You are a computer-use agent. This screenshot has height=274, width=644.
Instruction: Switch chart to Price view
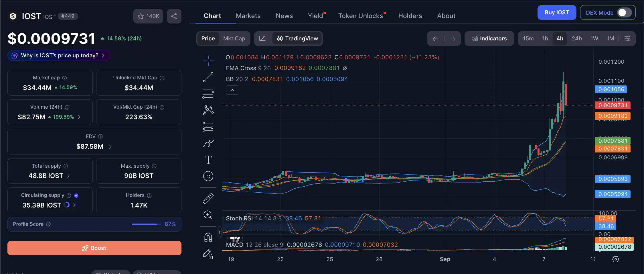(x=208, y=38)
